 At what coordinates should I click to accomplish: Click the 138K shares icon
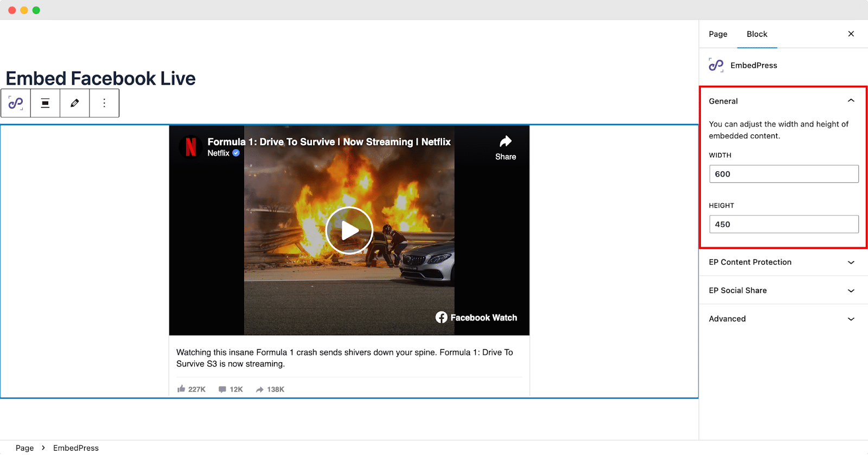click(259, 389)
